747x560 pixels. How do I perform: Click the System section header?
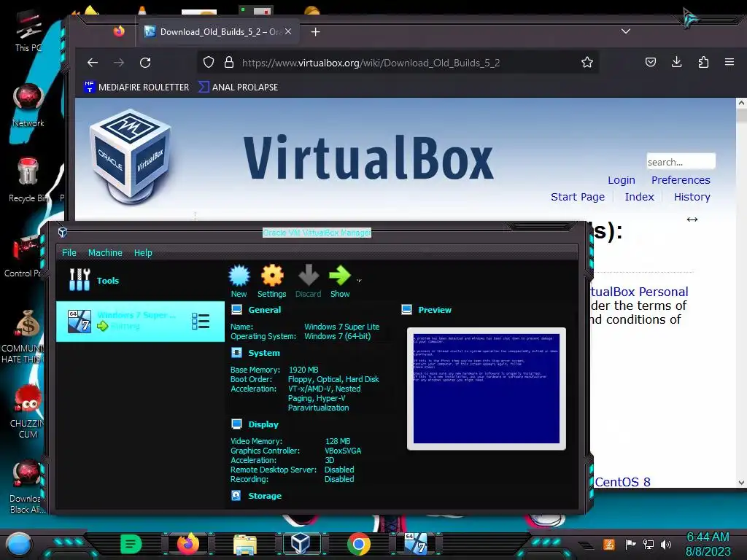pos(264,353)
